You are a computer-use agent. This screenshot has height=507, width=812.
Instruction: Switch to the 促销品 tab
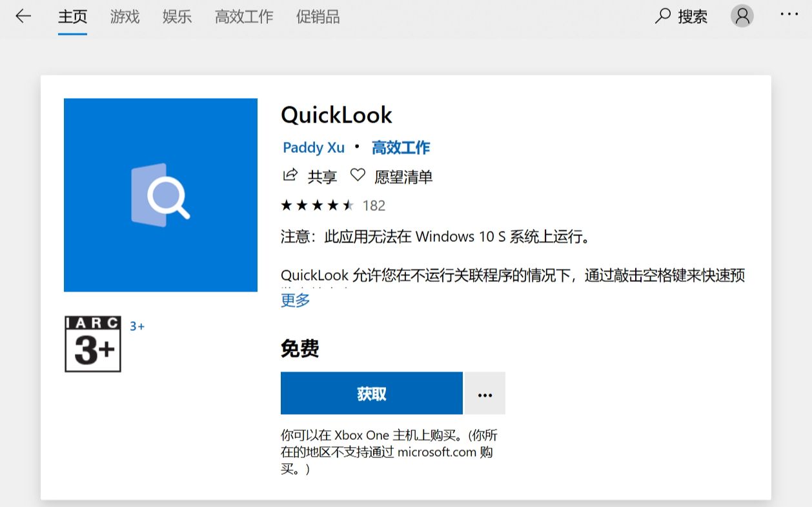click(317, 17)
